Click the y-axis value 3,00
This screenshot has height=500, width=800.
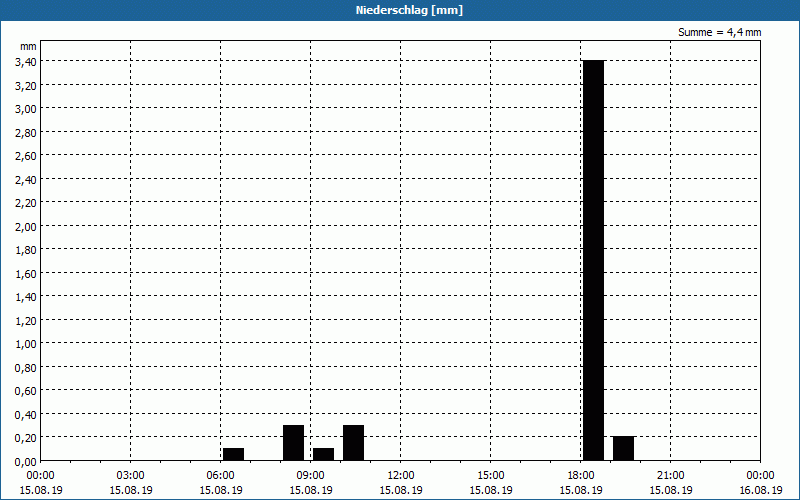[x=26, y=109]
